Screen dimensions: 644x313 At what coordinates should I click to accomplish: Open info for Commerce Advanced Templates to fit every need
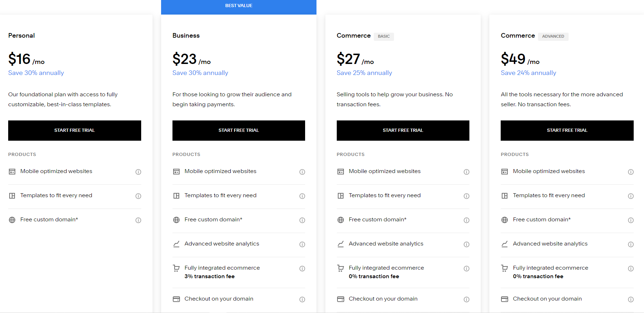[631, 196]
